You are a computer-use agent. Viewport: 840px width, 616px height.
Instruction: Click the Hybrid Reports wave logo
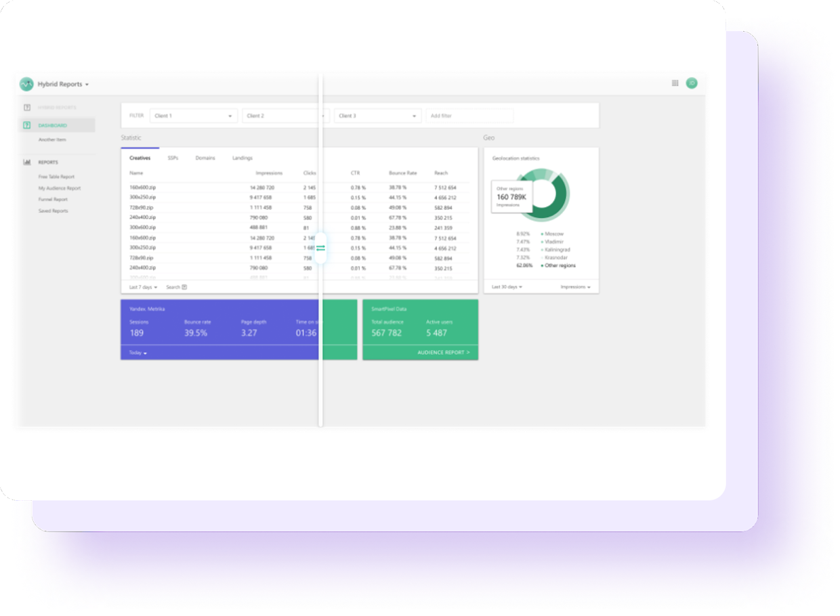(26, 84)
